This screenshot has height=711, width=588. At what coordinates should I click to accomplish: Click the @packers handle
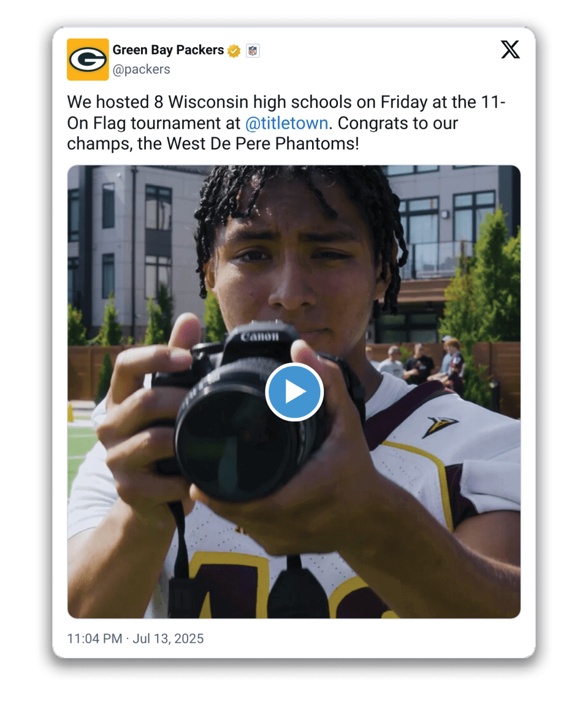pos(141,69)
